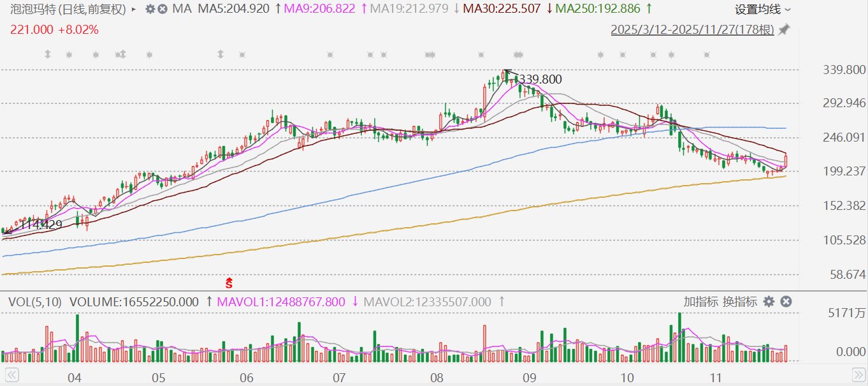This screenshot has width=868, height=386.
Task: Expand the 设置均线 dropdown
Action: (x=763, y=10)
